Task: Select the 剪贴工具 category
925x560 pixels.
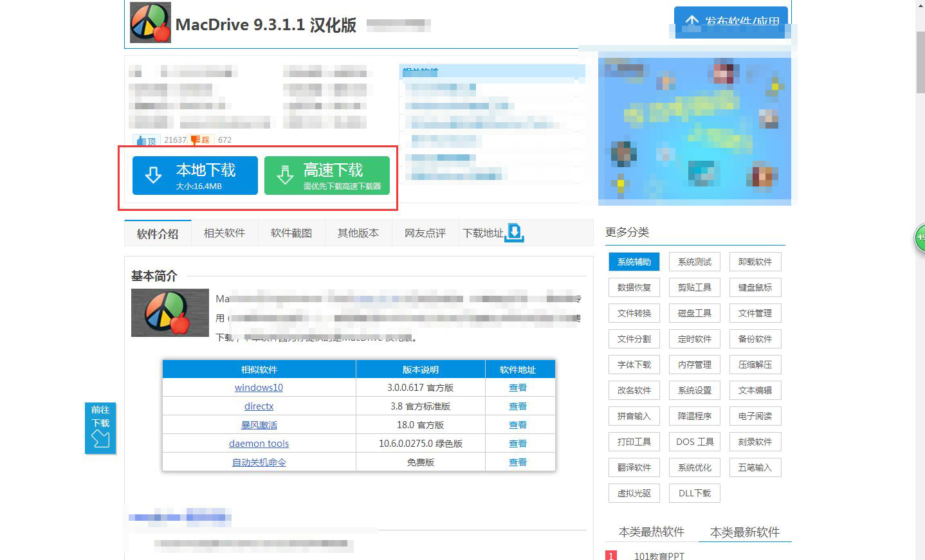Action: 695,287
